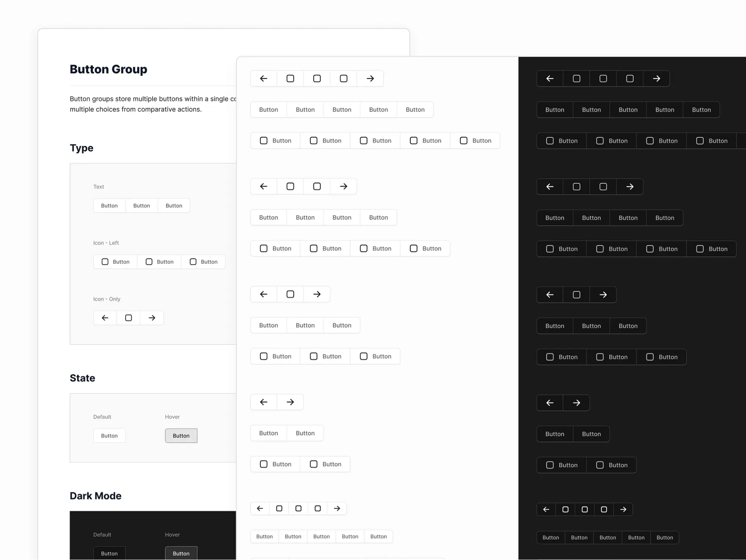The height and width of the screenshot is (560, 746).
Task: Click first checkbox Button in Icon - Left example
Action: click(115, 262)
